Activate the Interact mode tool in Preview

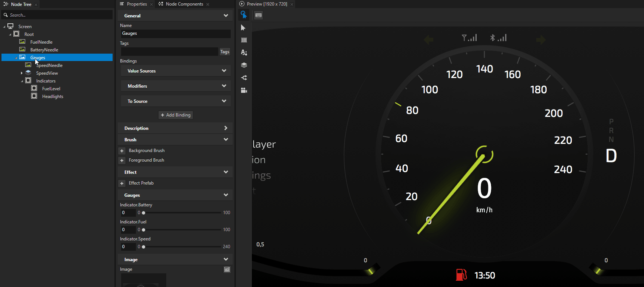(x=243, y=15)
